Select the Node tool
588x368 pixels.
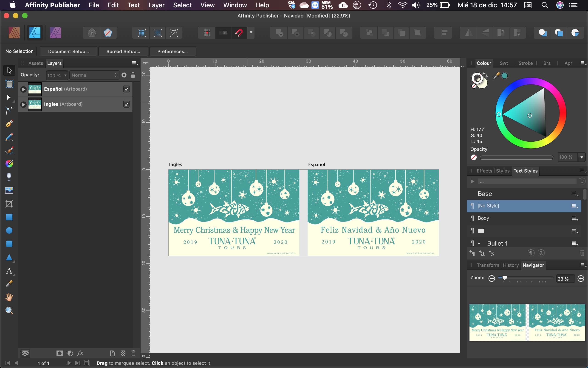point(9,98)
